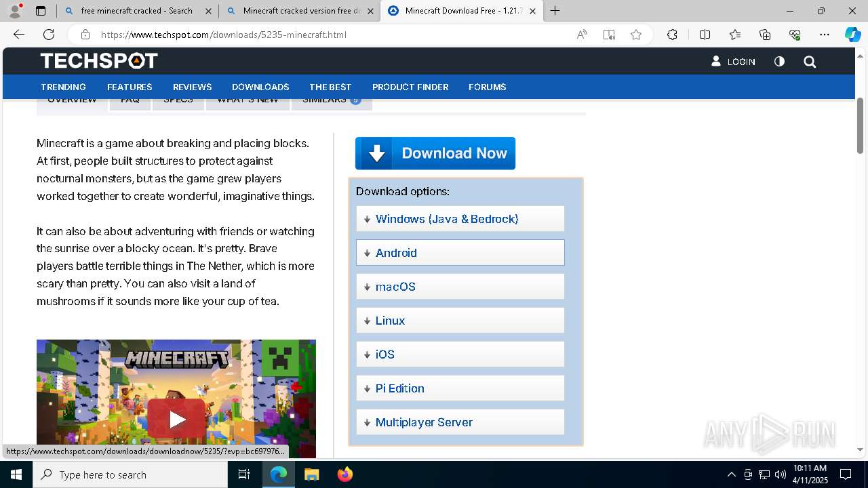Click the Read aloud icon
Viewport: 868px width, 488px height.
tap(582, 35)
